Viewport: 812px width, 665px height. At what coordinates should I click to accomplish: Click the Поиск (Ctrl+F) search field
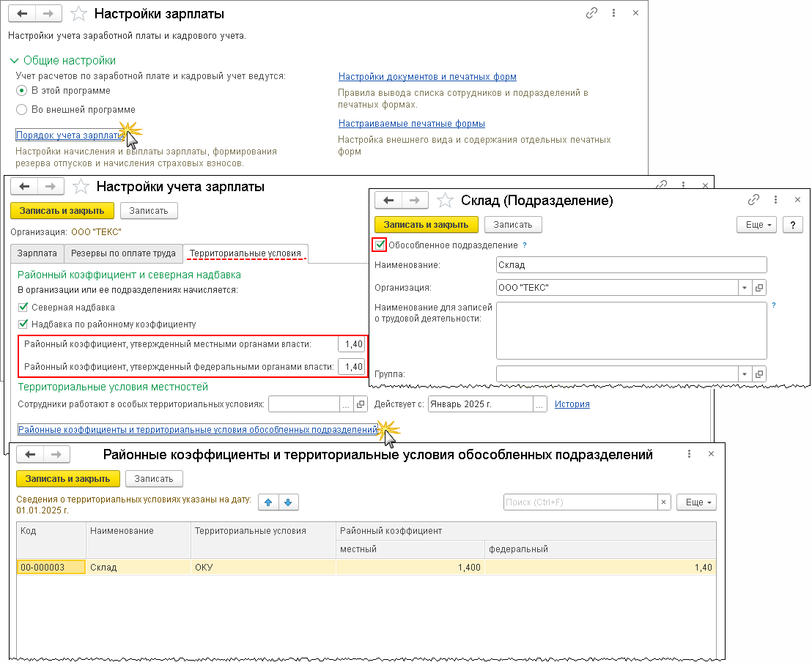[x=580, y=502]
